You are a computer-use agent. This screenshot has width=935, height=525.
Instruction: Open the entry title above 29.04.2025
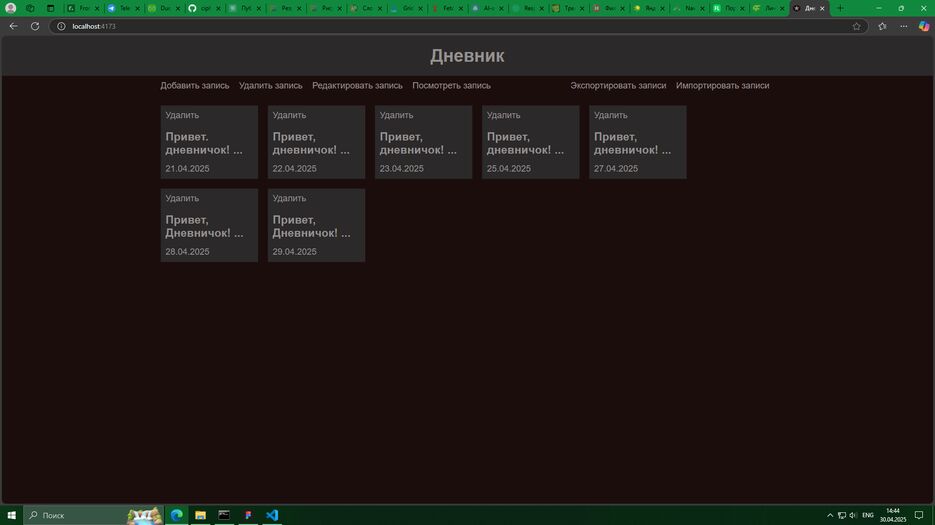311,226
